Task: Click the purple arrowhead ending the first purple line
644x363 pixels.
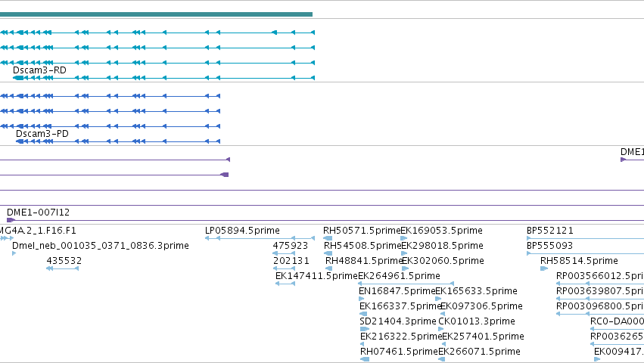Action: point(229,160)
